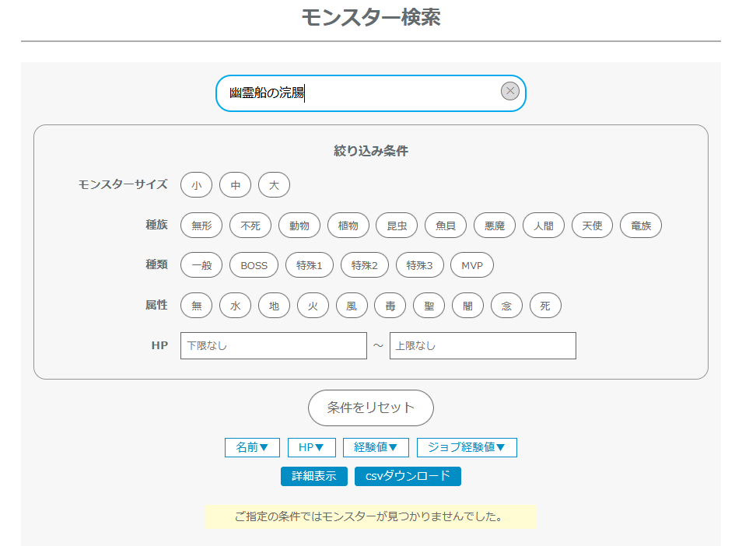Image resolution: width=756 pixels, height=546 pixels.
Task: Toggle the 聖 attribute filter
Action: (429, 306)
